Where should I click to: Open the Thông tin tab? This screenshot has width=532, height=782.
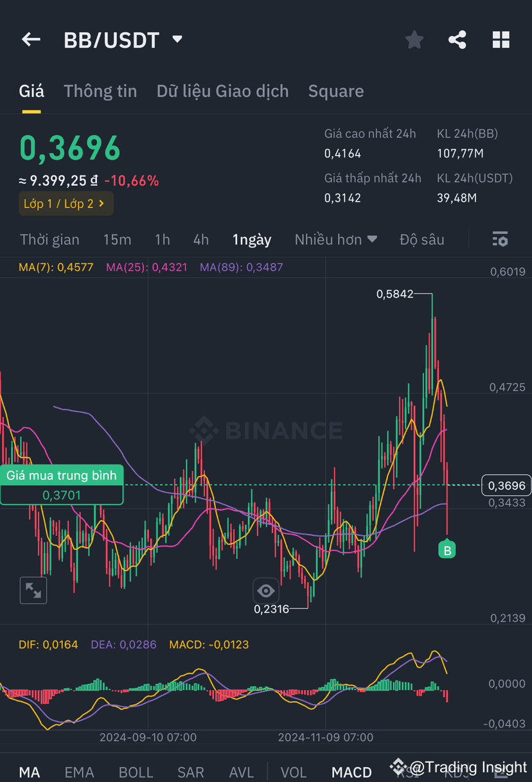100,91
